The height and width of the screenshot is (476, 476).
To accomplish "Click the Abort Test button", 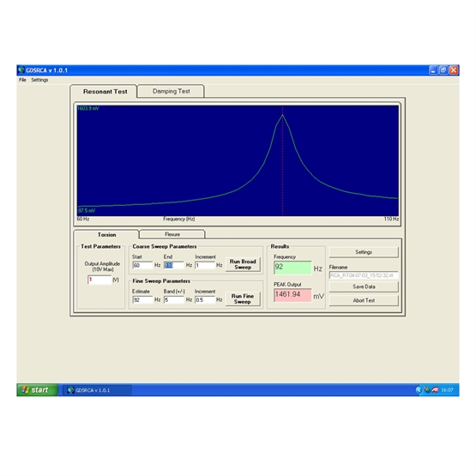I will tap(364, 300).
